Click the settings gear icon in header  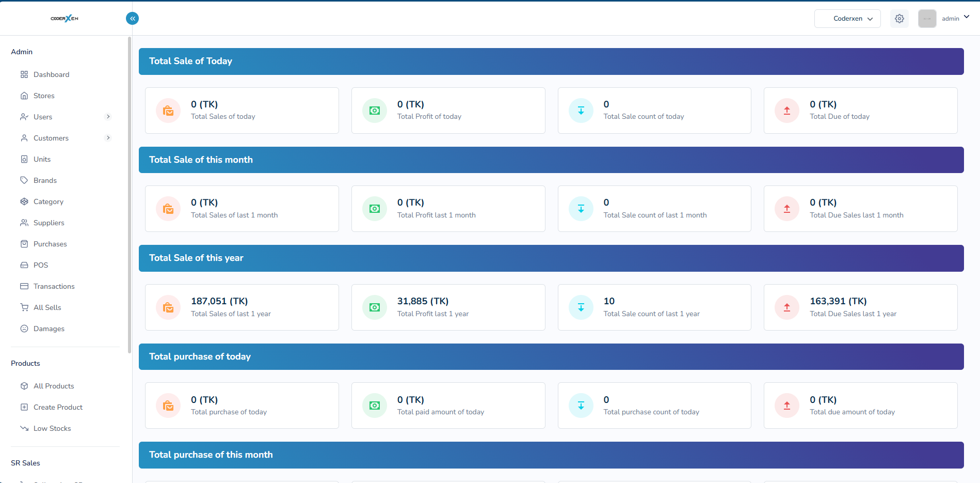(899, 19)
